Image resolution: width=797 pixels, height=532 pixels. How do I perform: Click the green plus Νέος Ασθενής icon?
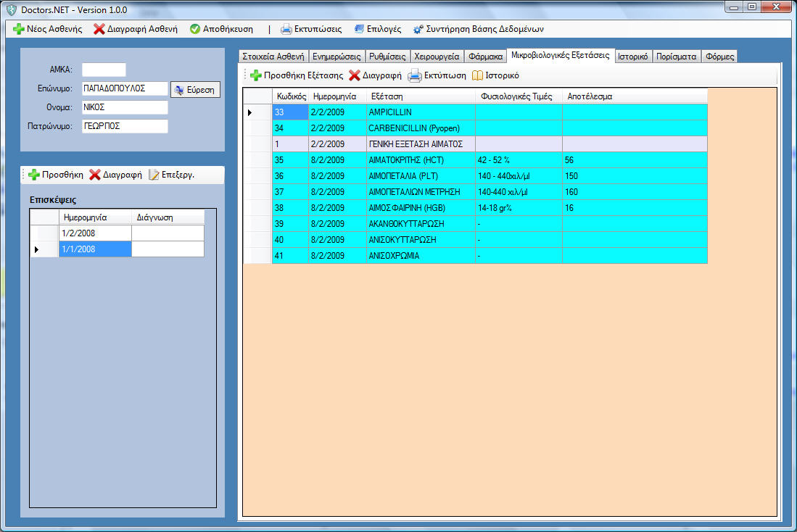[x=18, y=29]
